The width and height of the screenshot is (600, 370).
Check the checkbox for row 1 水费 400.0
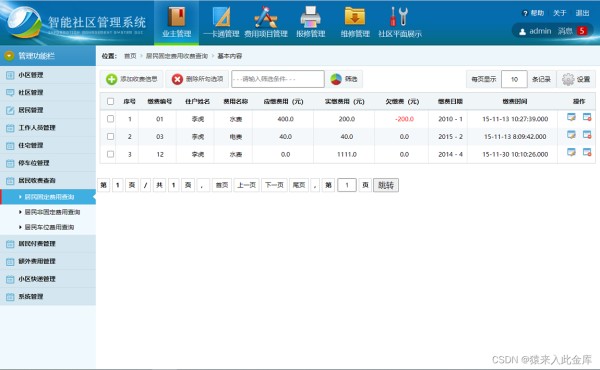pos(111,119)
